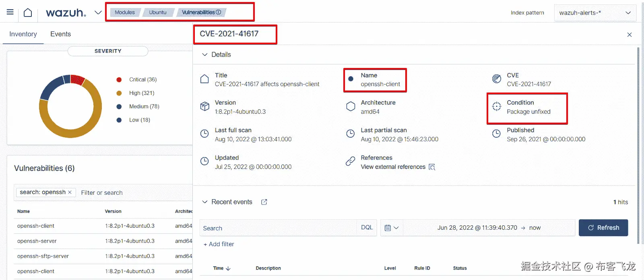Click the Last full scan clock icon
644x280 pixels.
[204, 134]
